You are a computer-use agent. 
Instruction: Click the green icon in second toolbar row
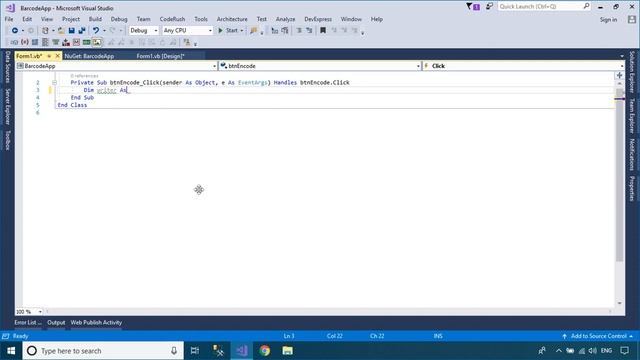(87, 42)
